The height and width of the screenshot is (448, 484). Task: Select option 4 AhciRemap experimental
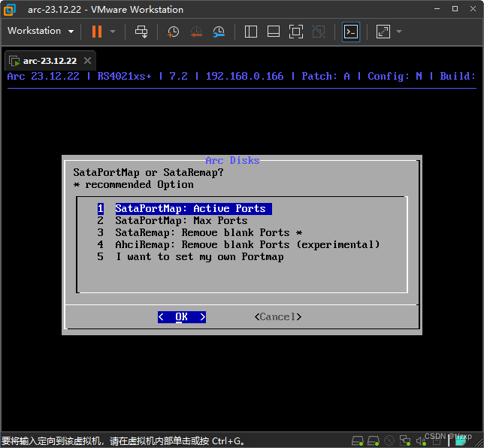(x=238, y=245)
